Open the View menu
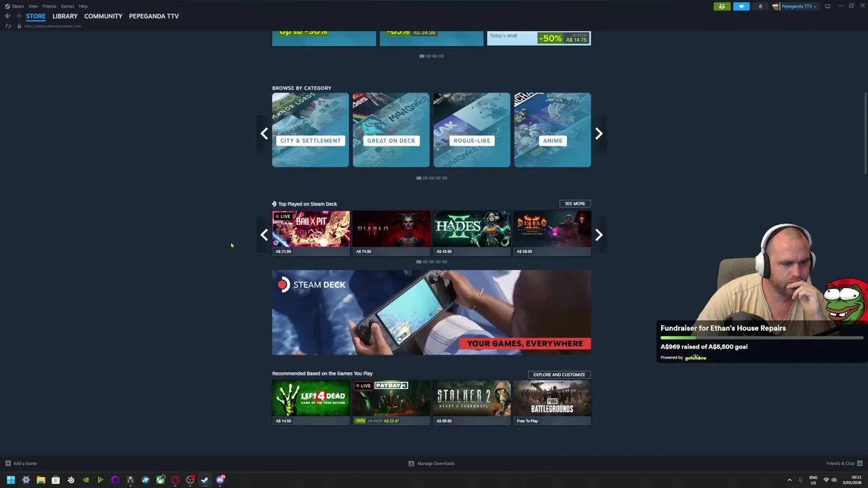The height and width of the screenshot is (488, 868). pyautogui.click(x=33, y=6)
